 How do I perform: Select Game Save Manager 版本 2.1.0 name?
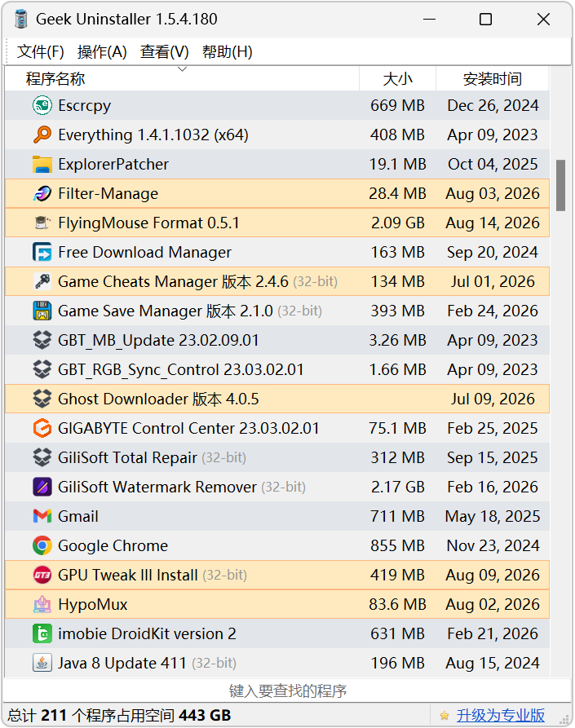tap(166, 311)
